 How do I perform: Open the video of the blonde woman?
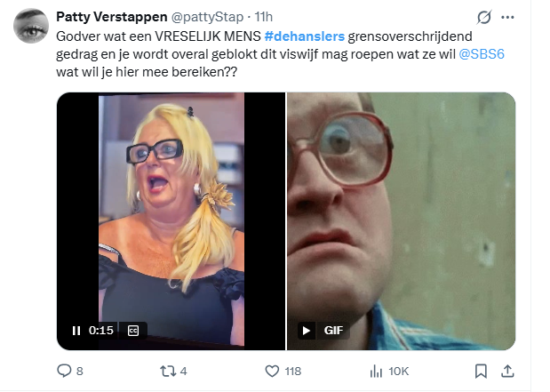point(171,221)
